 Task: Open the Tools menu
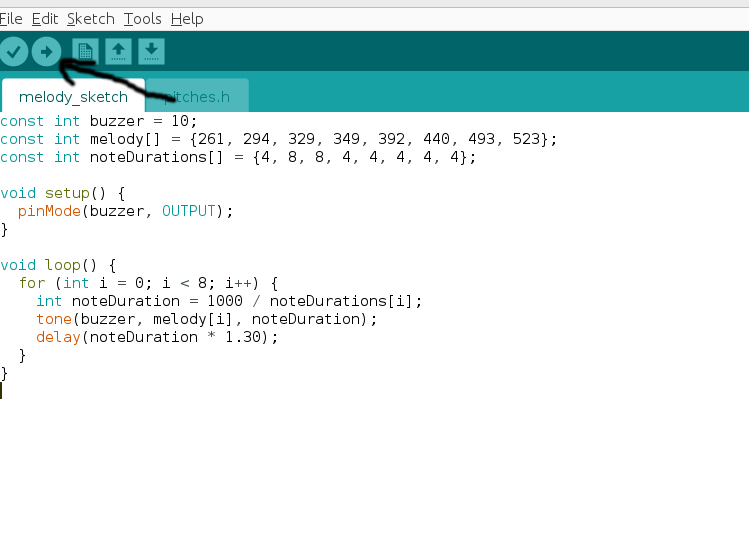[x=142, y=19]
